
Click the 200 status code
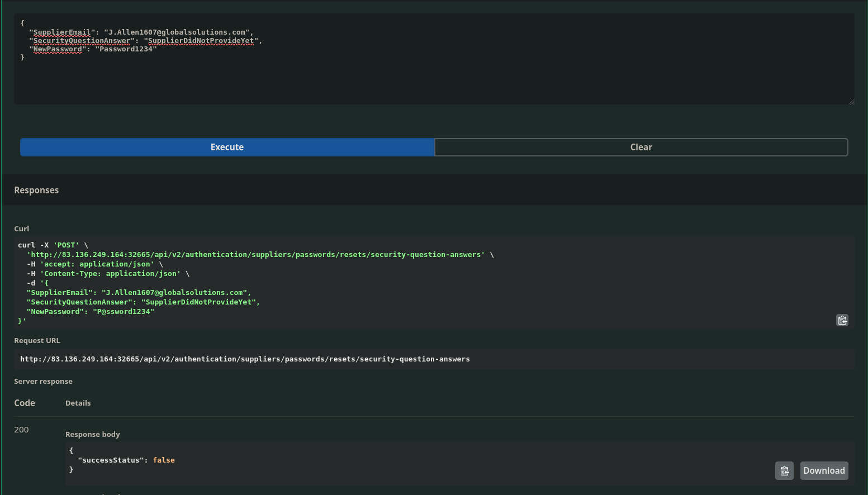21,430
